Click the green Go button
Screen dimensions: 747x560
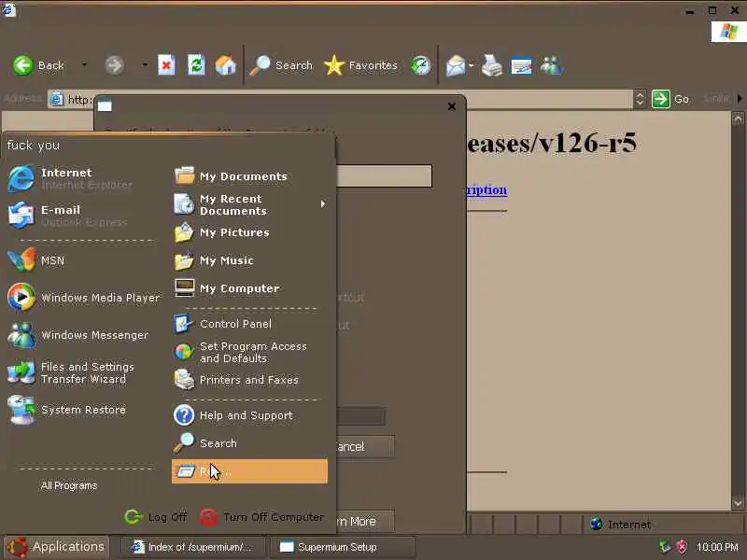670,99
